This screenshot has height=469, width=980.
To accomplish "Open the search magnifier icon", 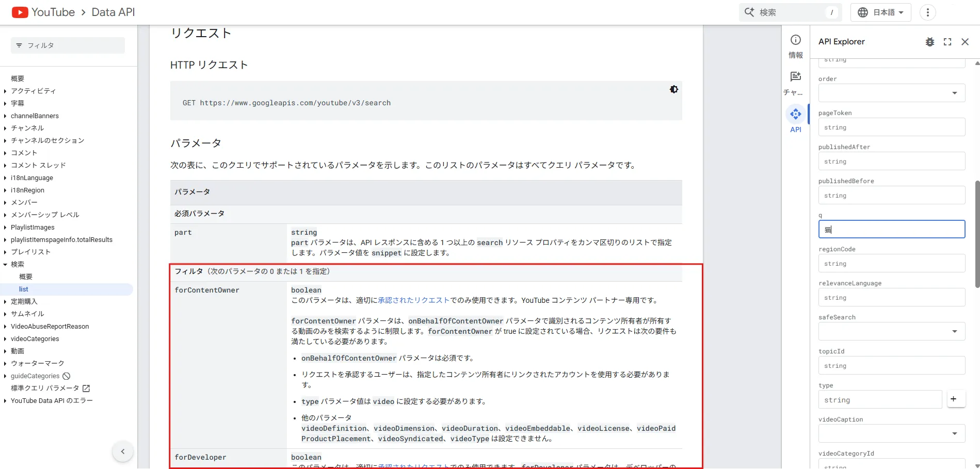I will pyautogui.click(x=749, y=12).
